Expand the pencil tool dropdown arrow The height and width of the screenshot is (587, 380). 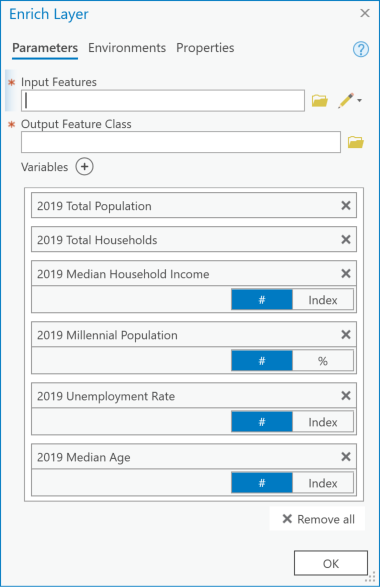click(359, 100)
